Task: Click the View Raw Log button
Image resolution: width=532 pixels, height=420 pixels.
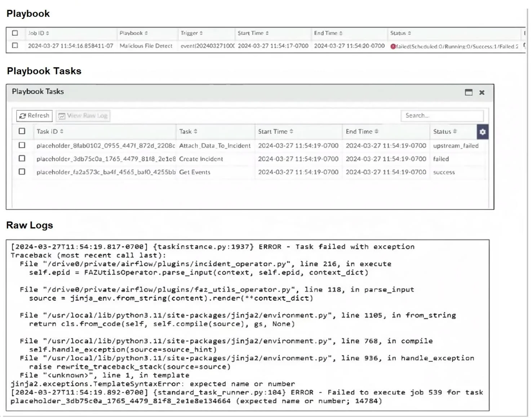Action: 83,116
